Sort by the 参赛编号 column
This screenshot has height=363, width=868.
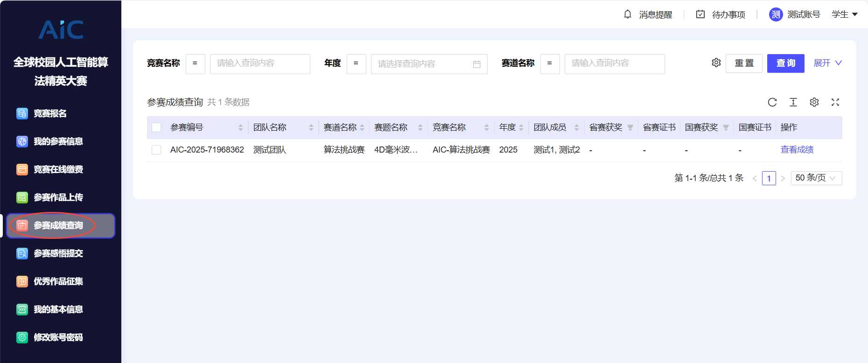[x=240, y=127]
